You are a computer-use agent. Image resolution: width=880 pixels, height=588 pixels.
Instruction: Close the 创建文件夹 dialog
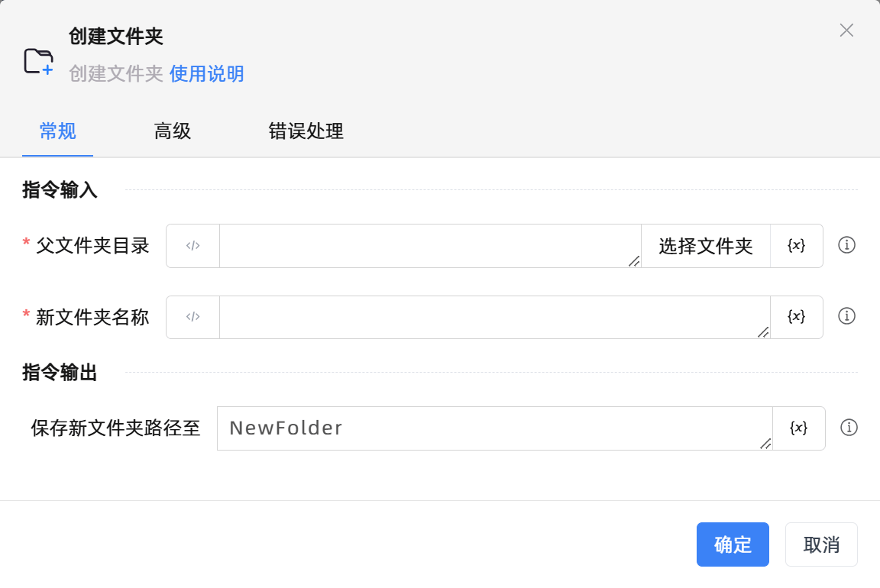pos(846,31)
